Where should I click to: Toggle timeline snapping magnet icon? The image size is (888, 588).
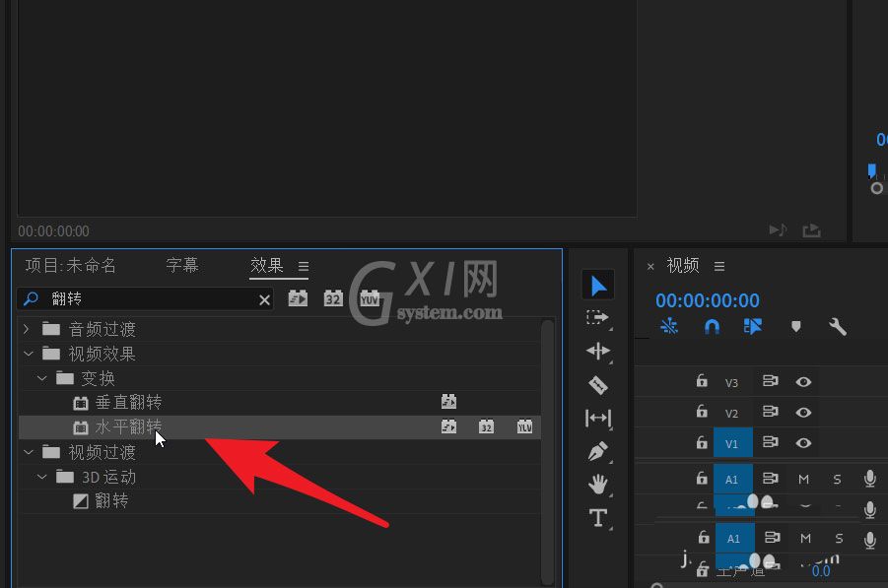[712, 327]
